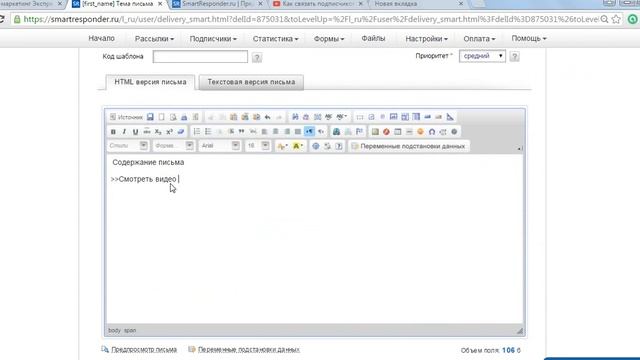
Task: Toggle Bold formatting
Action: click(113, 132)
